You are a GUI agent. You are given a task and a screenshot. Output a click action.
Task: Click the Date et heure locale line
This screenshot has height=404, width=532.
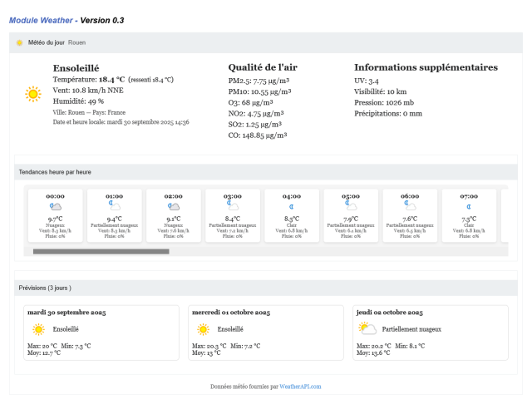pos(121,122)
